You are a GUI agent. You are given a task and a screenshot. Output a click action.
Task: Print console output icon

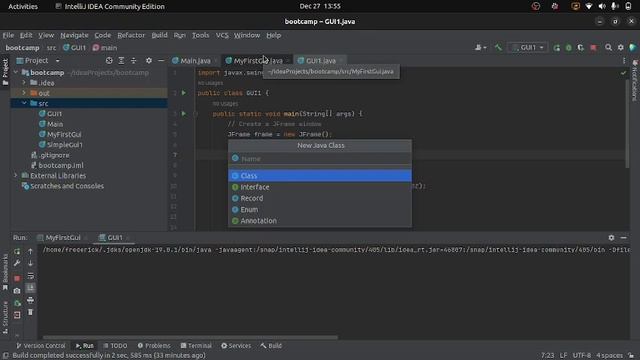(x=31, y=300)
